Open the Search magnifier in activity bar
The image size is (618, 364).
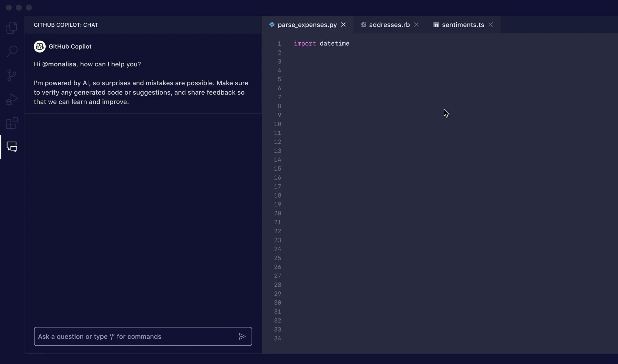tap(12, 51)
